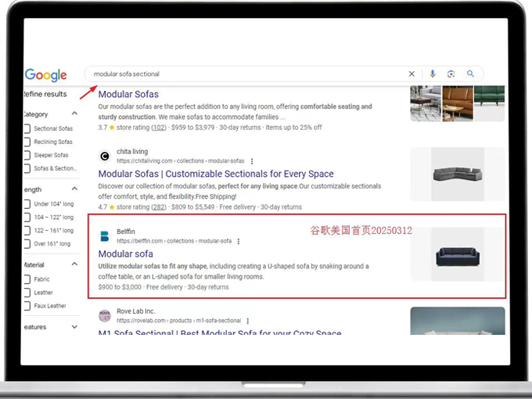Check the Sectional Sofas filter
Viewport: 532px width, 399px height.
[27, 128]
